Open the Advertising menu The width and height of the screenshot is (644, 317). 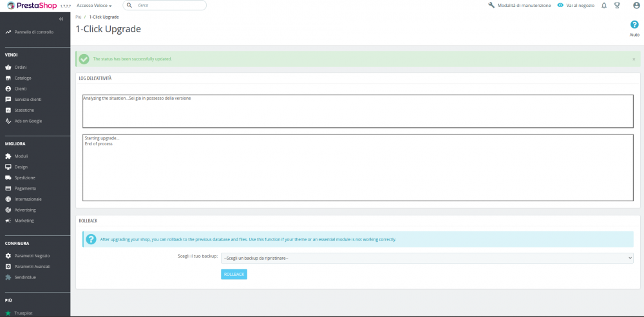[25, 210]
